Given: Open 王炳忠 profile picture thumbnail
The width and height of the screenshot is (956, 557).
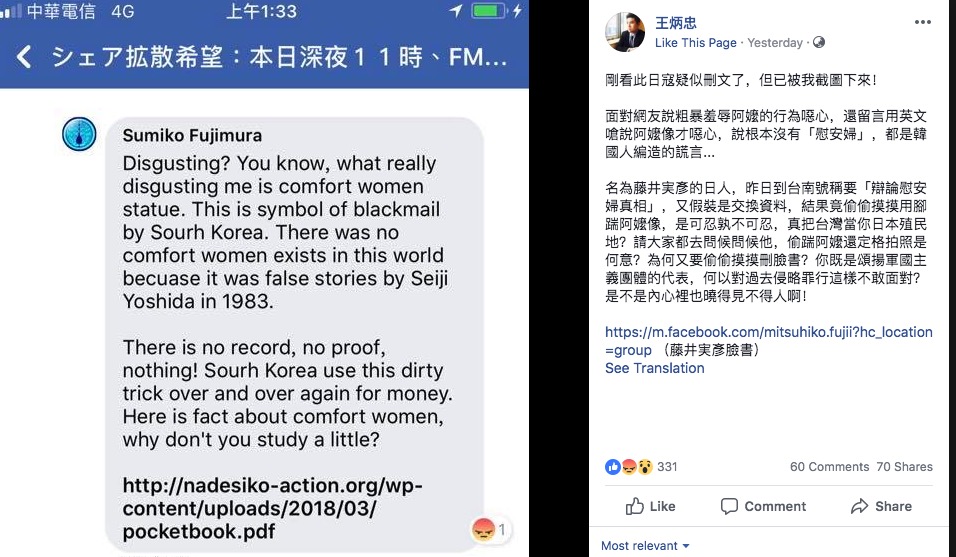Looking at the screenshot, I should pyautogui.click(x=625, y=32).
